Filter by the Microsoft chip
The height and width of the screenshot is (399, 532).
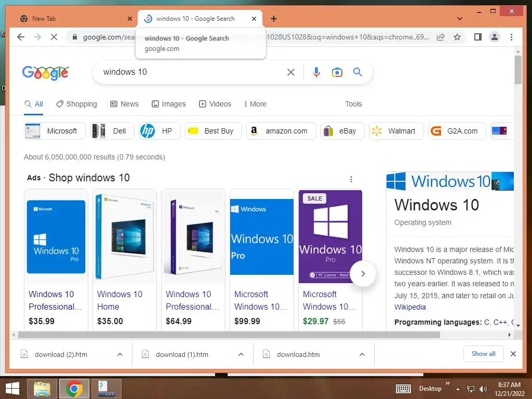point(55,131)
